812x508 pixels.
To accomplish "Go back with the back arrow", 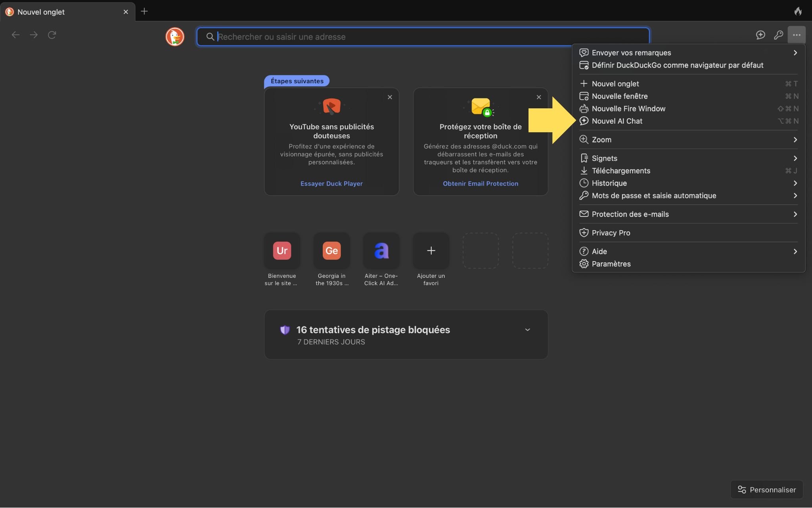I will (x=15, y=35).
